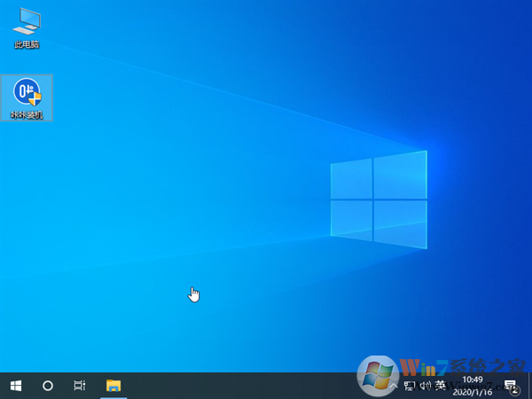
Task: Open Task View from the taskbar
Action: tap(80, 386)
